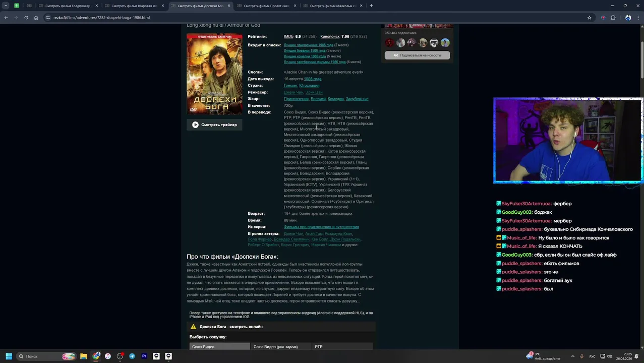Open actor Алан Там link
This screenshot has height=363, width=644.
(x=314, y=233)
